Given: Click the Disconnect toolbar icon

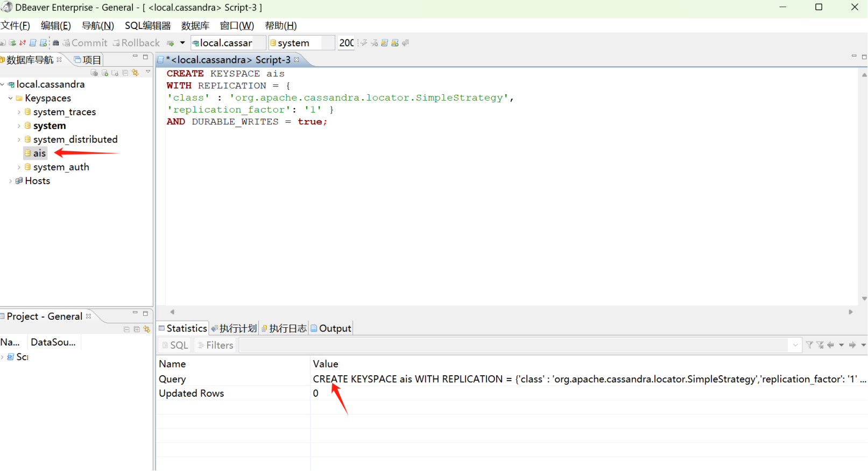Looking at the screenshot, I should pos(23,43).
